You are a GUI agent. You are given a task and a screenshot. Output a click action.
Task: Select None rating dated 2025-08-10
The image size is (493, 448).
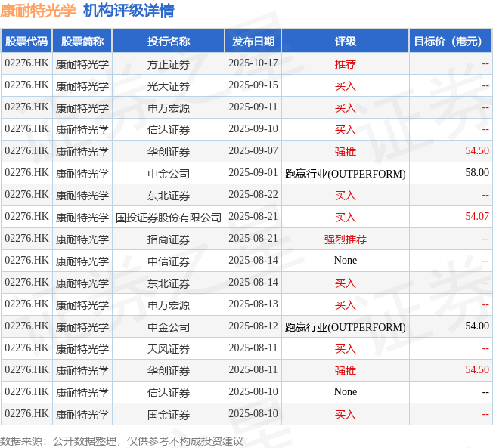tap(346, 392)
